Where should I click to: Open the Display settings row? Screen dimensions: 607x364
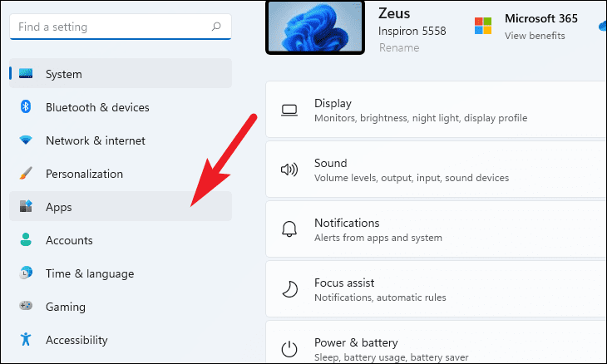point(436,110)
